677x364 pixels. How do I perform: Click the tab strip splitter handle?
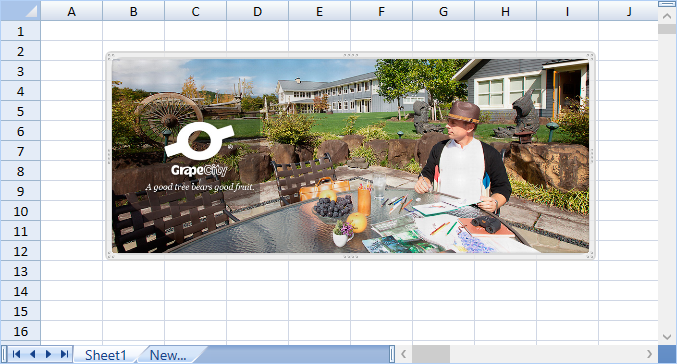click(x=392, y=354)
